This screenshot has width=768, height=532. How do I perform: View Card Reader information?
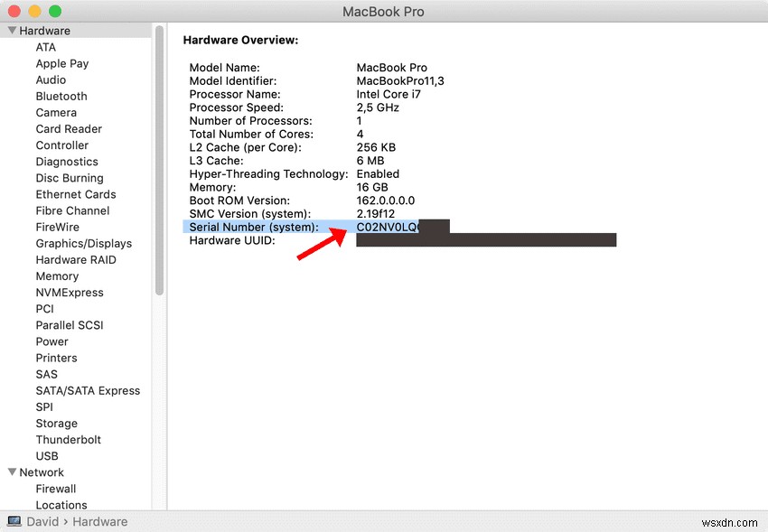pyautogui.click(x=69, y=128)
